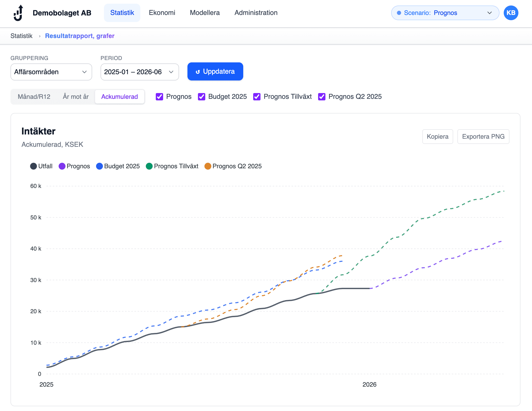Uncheck the Budget 2025 checkbox
The image size is (532, 411).
point(202,97)
